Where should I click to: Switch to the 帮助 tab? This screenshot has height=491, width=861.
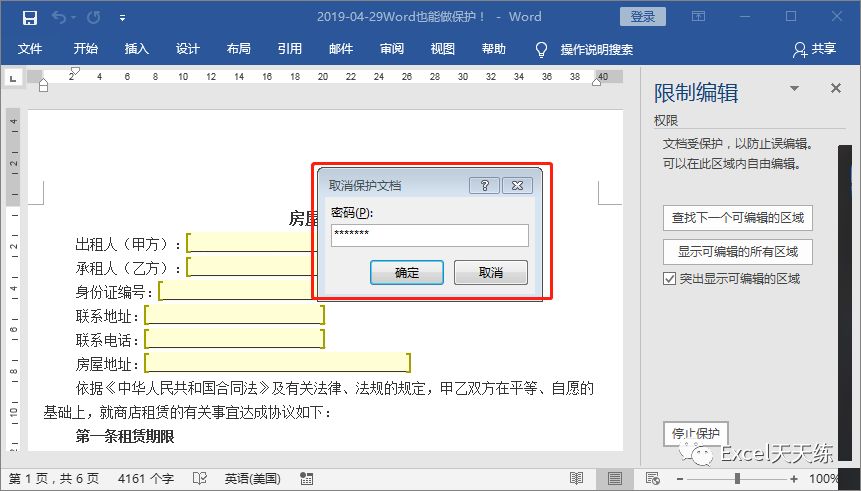(x=494, y=49)
